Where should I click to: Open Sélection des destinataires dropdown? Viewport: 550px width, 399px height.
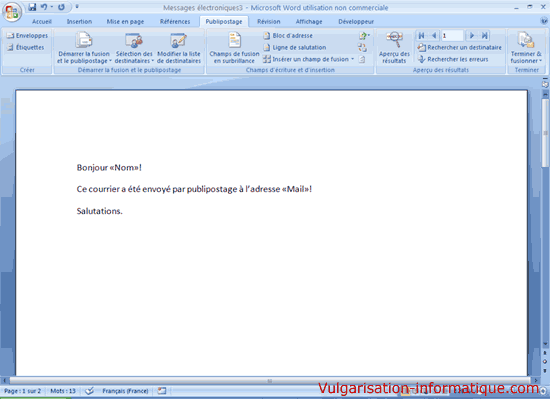[134, 48]
